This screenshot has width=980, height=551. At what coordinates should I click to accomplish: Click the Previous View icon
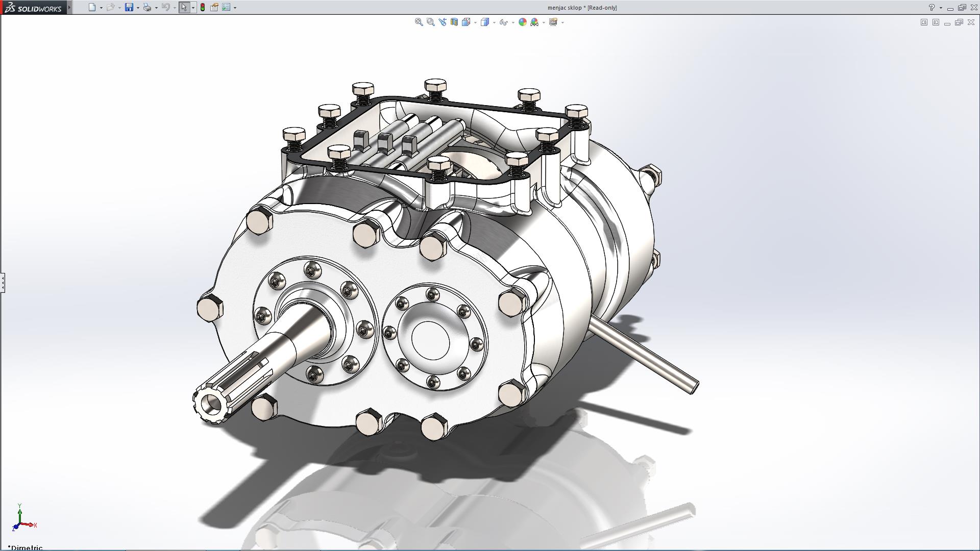tap(442, 22)
